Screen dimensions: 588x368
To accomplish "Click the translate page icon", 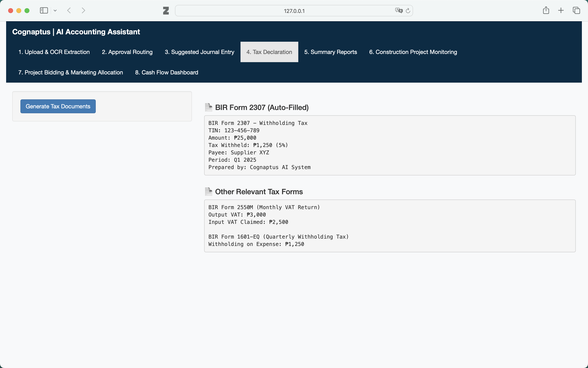I will pyautogui.click(x=399, y=10).
